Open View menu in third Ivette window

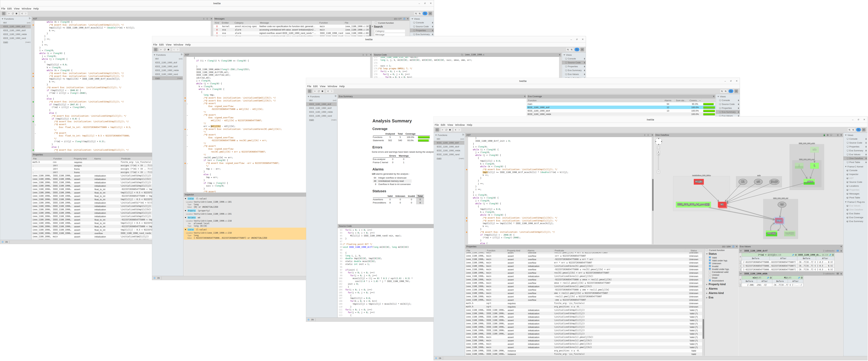pos(323,86)
